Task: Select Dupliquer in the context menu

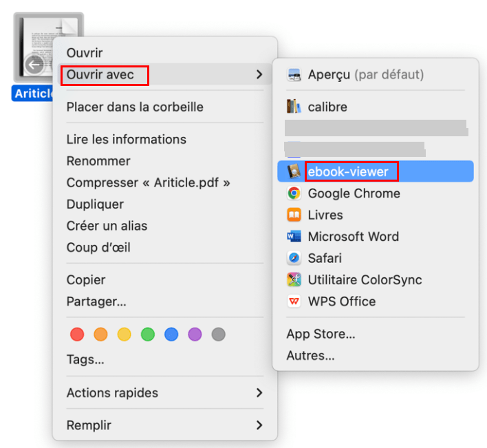Action: coord(164,204)
